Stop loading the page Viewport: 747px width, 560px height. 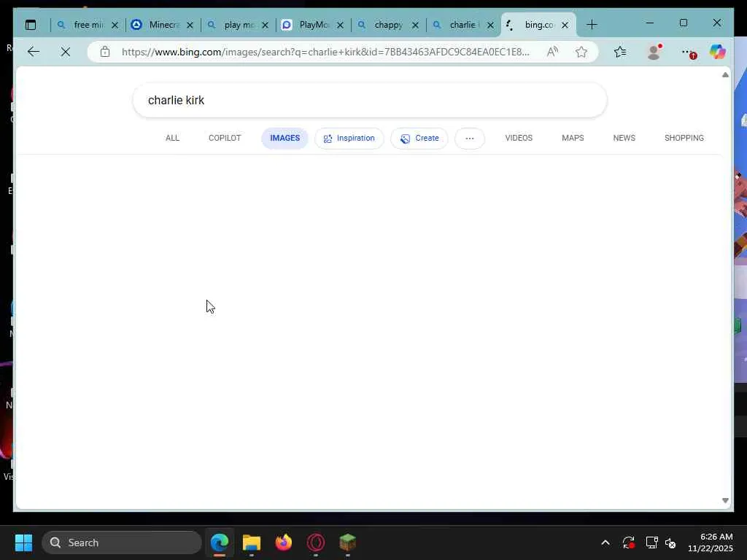pos(66,52)
